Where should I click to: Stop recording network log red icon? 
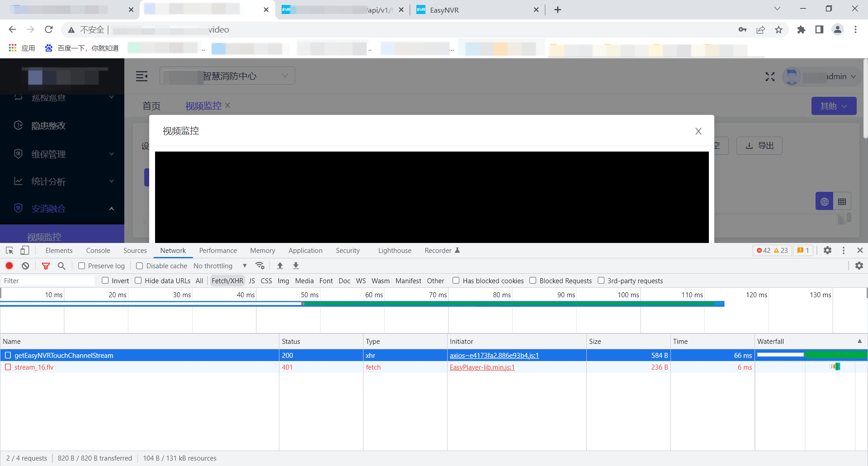point(9,266)
